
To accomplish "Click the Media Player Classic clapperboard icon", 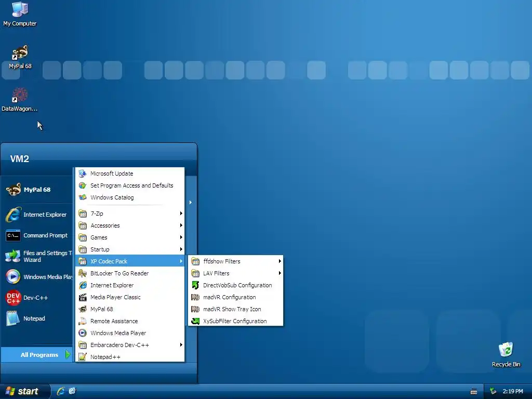I will pyautogui.click(x=83, y=297).
